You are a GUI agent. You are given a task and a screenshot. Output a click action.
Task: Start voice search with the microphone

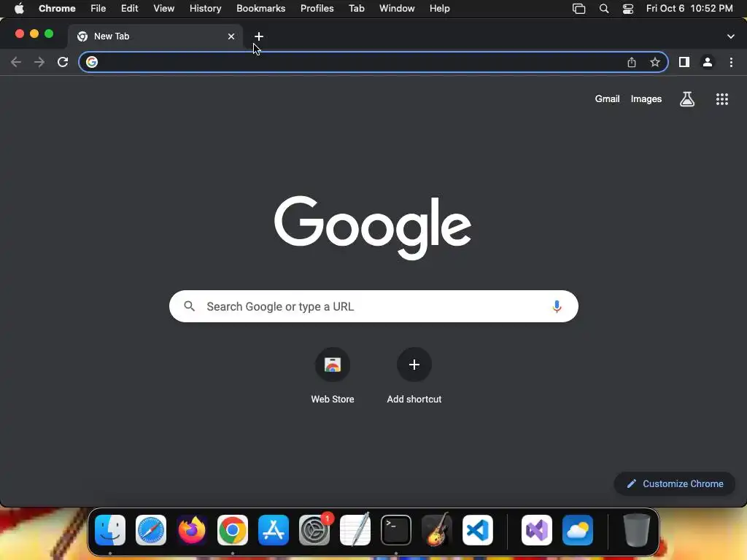tap(557, 307)
